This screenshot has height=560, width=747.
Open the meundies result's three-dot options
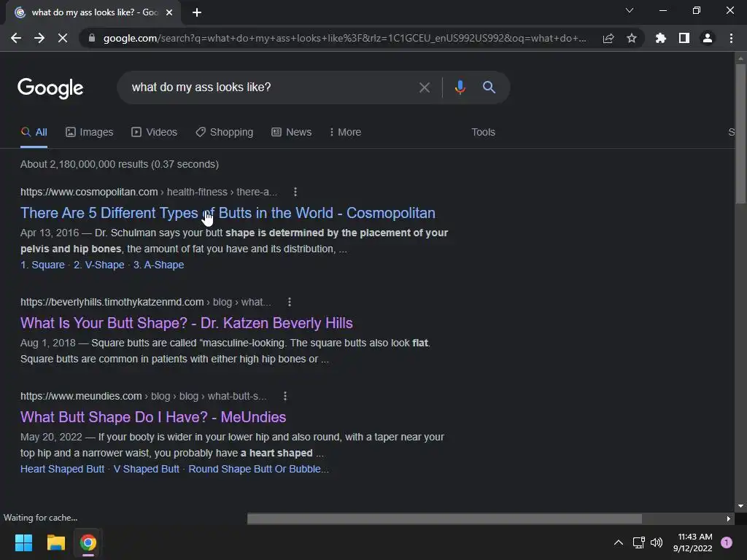(285, 396)
